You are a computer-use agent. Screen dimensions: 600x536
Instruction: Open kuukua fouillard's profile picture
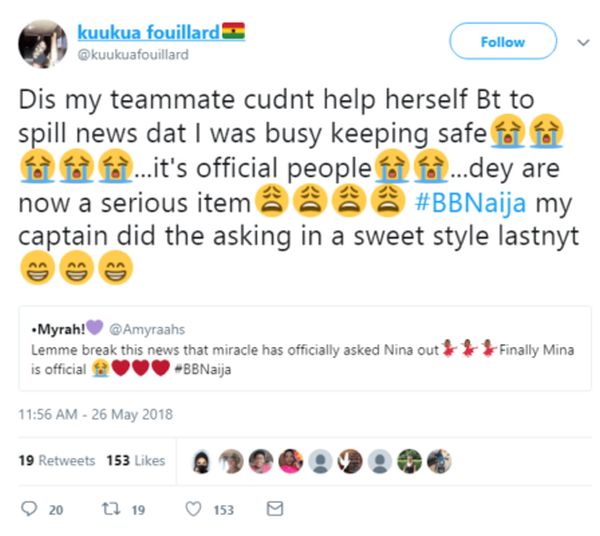pyautogui.click(x=42, y=44)
